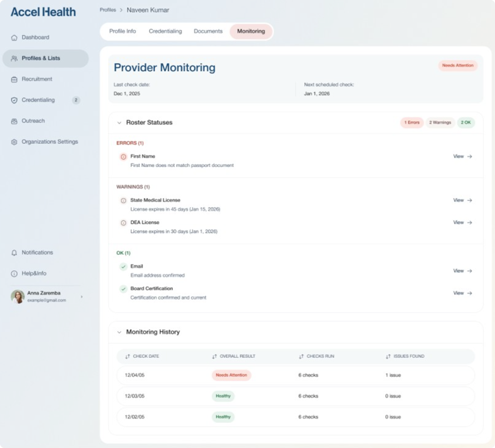Collapse the Roster Statuses section

[118, 122]
